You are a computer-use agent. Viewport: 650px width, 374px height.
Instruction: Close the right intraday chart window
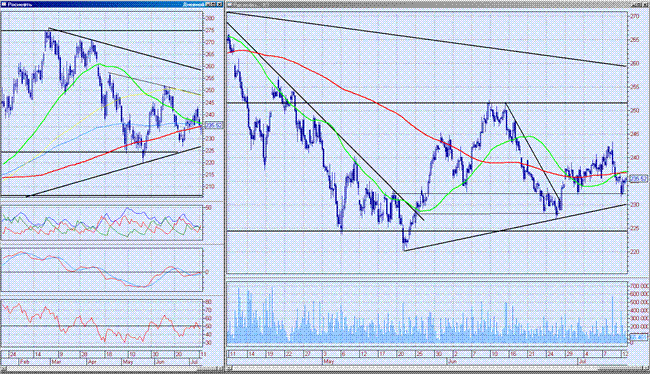click(646, 4)
